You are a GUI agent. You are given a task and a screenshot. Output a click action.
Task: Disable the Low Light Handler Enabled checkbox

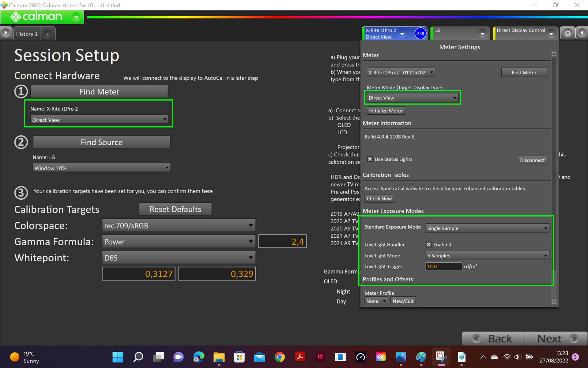tap(428, 244)
